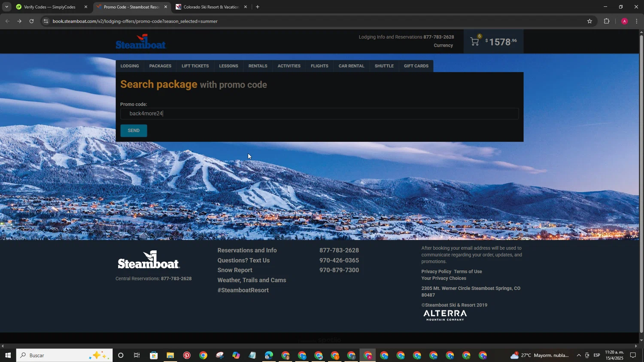Open the Terms of Use link
This screenshot has width=644, height=362.
click(468, 271)
